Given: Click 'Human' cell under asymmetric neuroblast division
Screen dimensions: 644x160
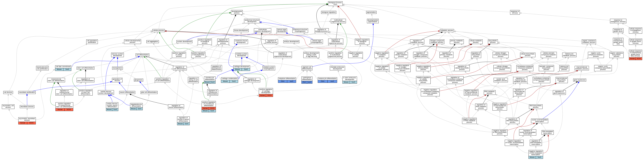Looking at the screenshot, I should click(23, 123).
